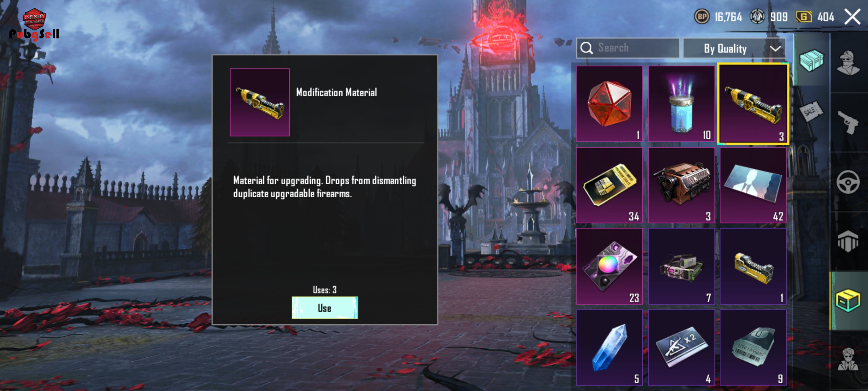The image size is (868, 391).
Task: Tap the gold G currency balance
Action: coord(815,17)
